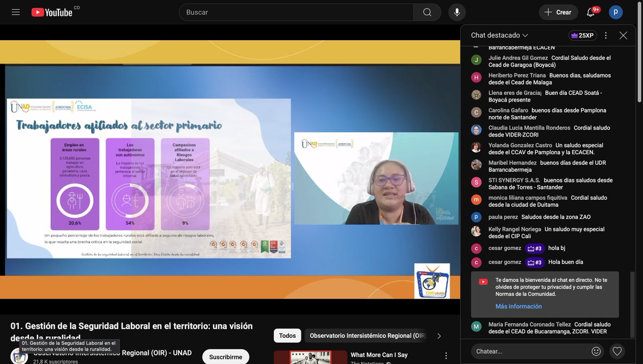Image resolution: width=643 pixels, height=364 pixels.
Task: Close the live chat panel
Action: coord(623,35)
